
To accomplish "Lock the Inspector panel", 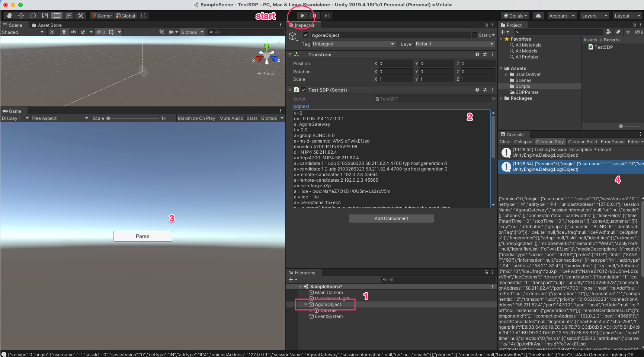I will [486, 25].
